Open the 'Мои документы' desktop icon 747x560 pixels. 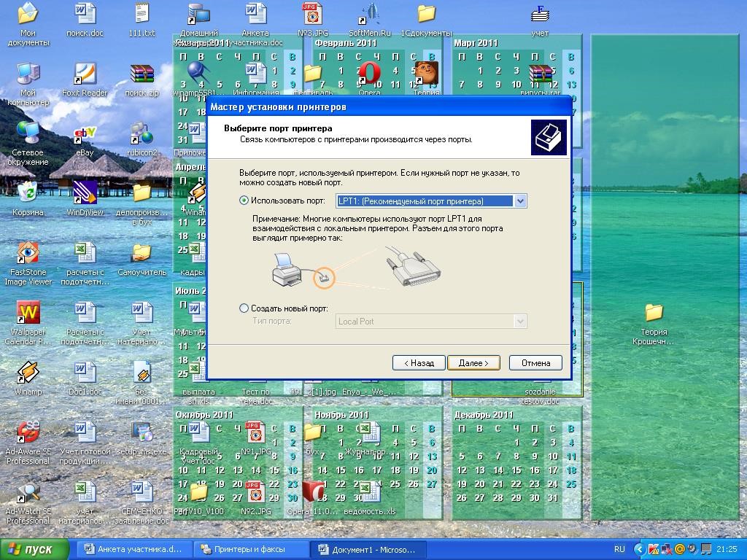tap(28, 15)
